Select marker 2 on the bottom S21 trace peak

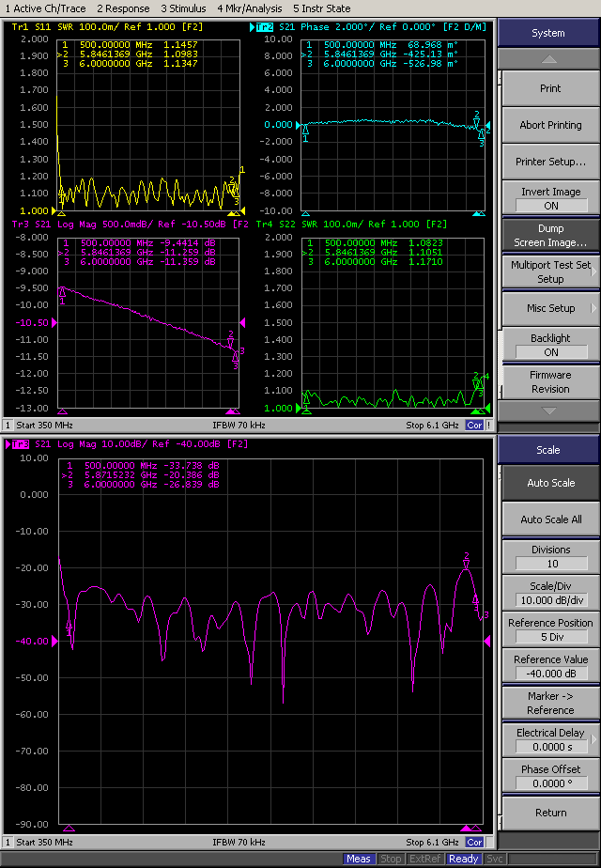click(x=467, y=564)
